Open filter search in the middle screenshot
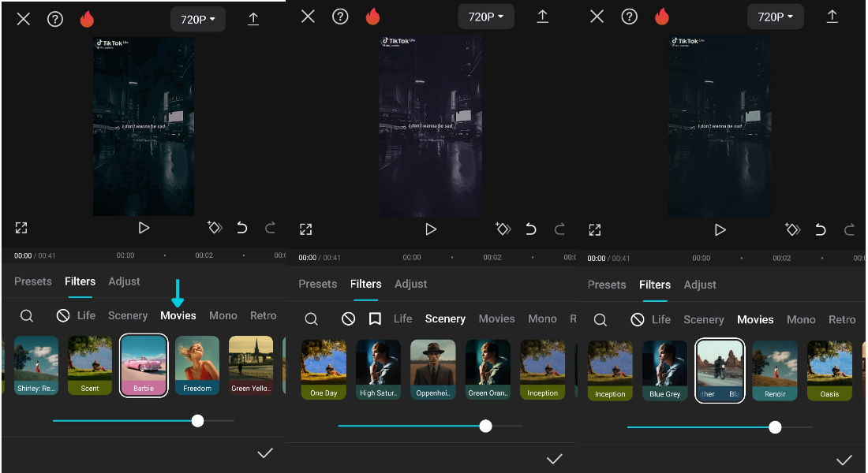Viewport: 868px width, 473px height. coord(311,319)
